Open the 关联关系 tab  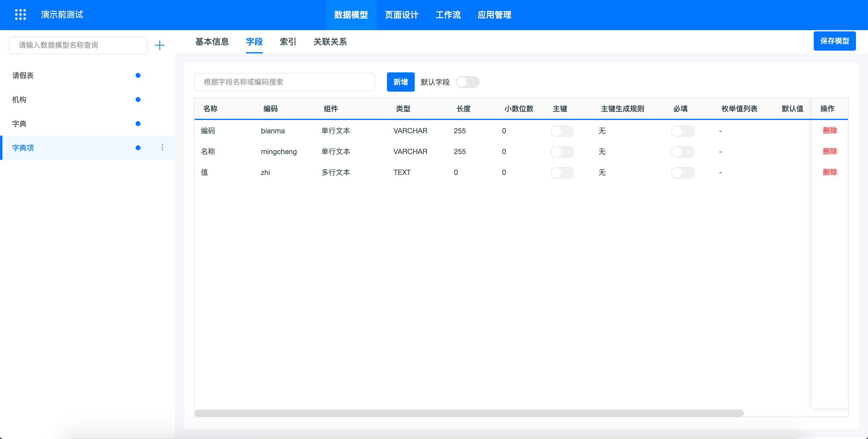pyautogui.click(x=330, y=42)
